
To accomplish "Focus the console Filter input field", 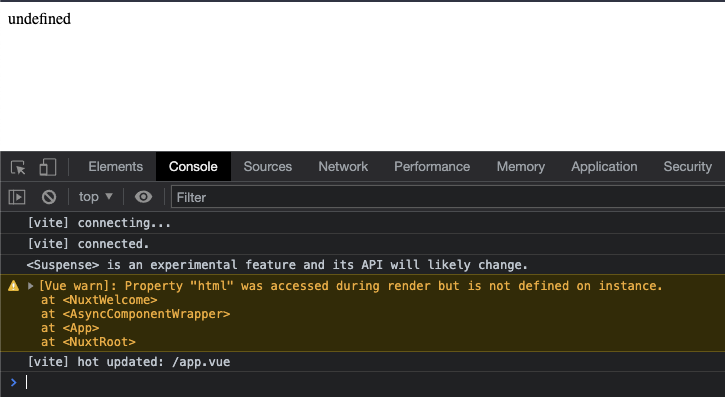I will [x=448, y=197].
